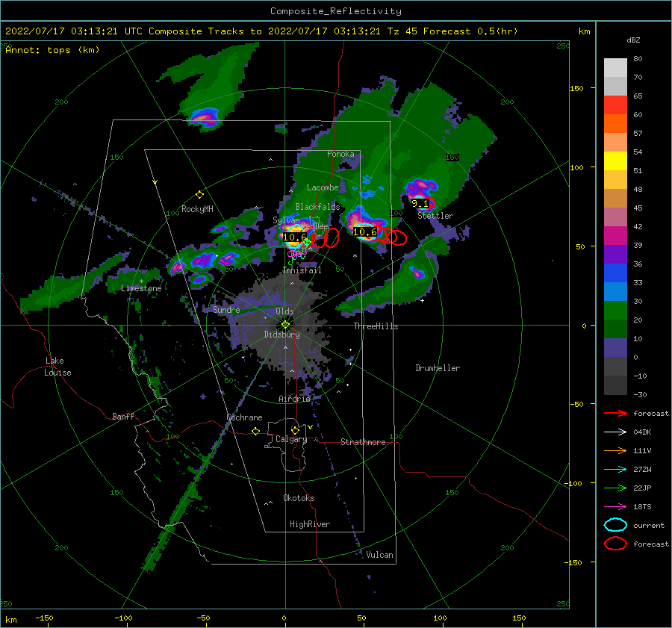Click the storm cell core above Stettler
This screenshot has width=672, height=628.
421,186
